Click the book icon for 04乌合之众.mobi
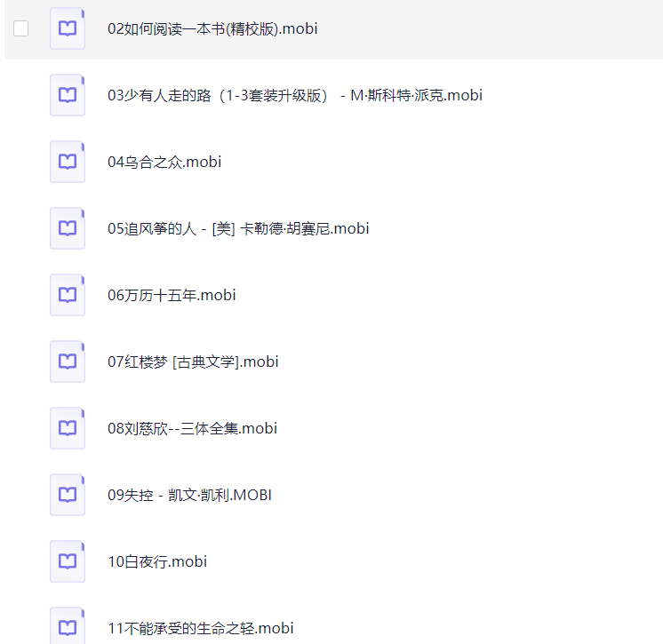This screenshot has width=663, height=644. (x=68, y=162)
